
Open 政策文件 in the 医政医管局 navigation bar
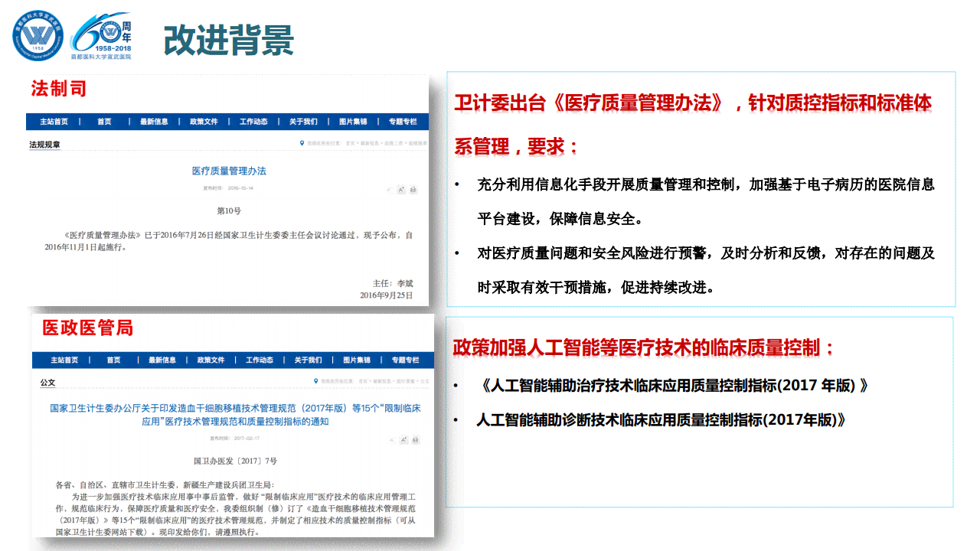(x=211, y=360)
